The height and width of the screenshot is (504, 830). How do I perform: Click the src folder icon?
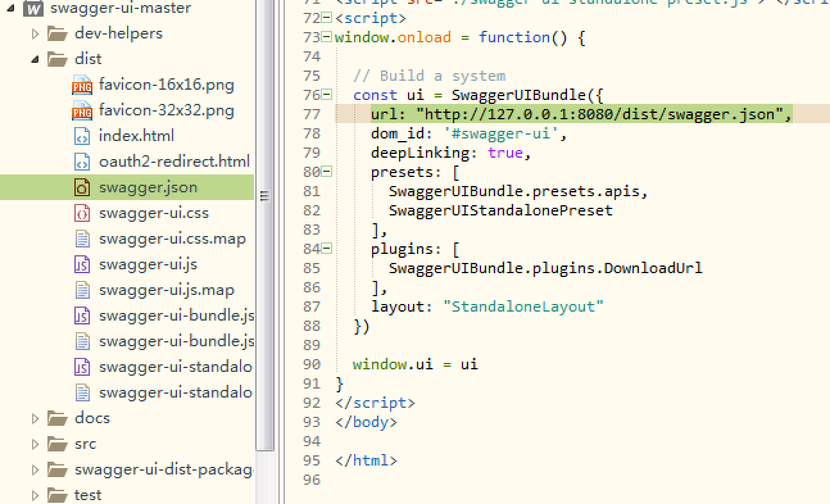[57, 444]
